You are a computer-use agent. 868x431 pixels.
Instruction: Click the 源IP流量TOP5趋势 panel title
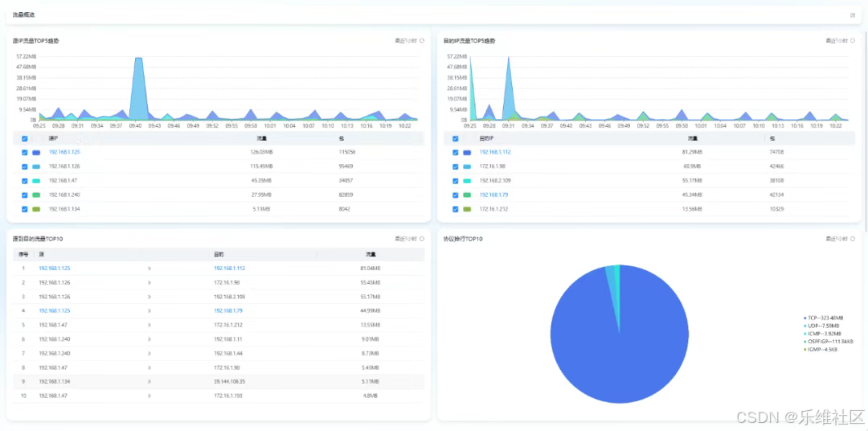(x=35, y=40)
